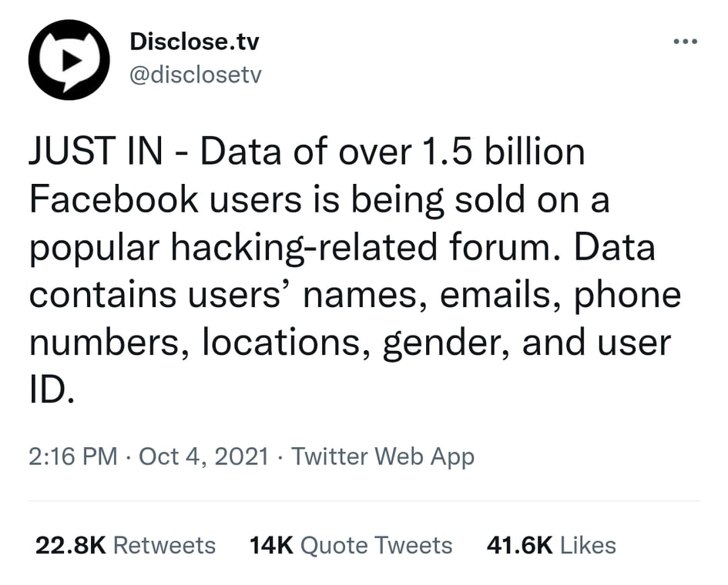Click the bold Disclose.tv display name

[x=195, y=42]
